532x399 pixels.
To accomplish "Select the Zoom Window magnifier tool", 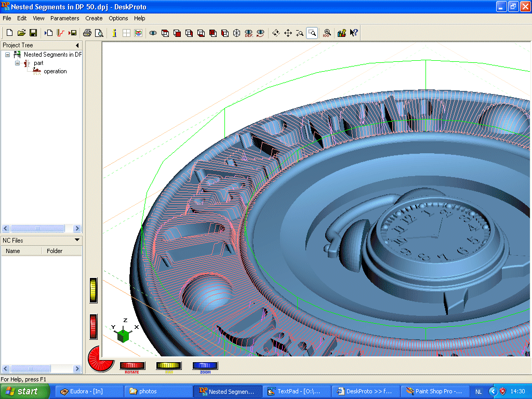I will coord(312,33).
